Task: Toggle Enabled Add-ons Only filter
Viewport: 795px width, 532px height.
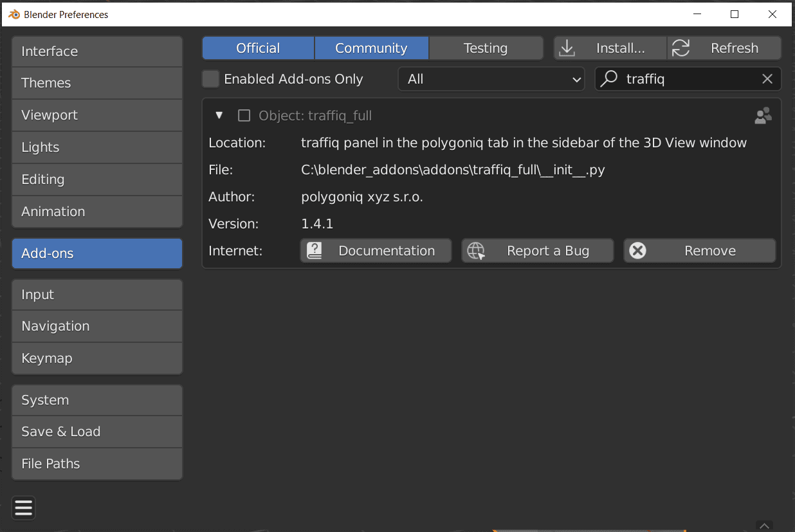Action: (x=210, y=78)
